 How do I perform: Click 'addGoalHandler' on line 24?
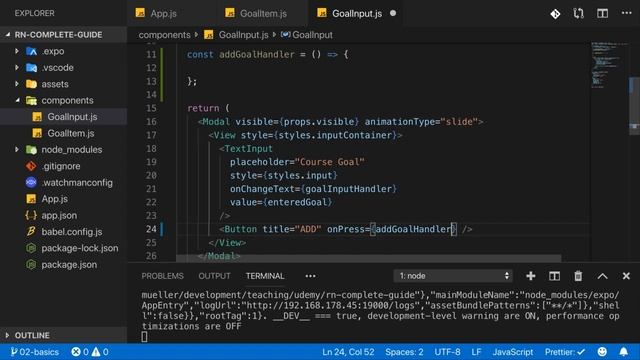click(413, 229)
